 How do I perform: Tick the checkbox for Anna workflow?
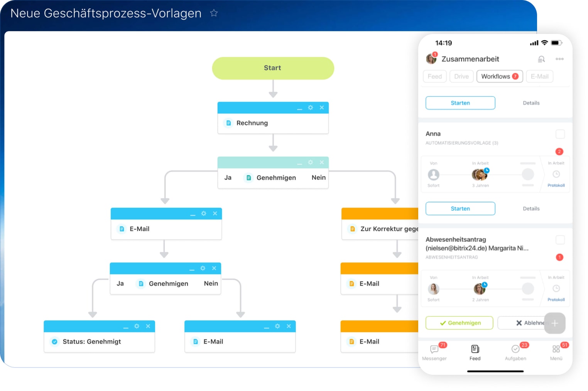point(560,134)
